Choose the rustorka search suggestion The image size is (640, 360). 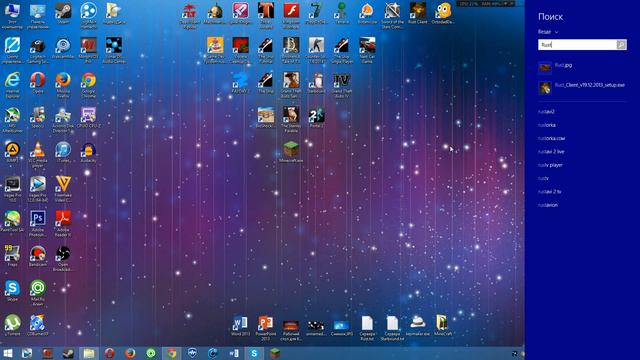click(x=547, y=125)
